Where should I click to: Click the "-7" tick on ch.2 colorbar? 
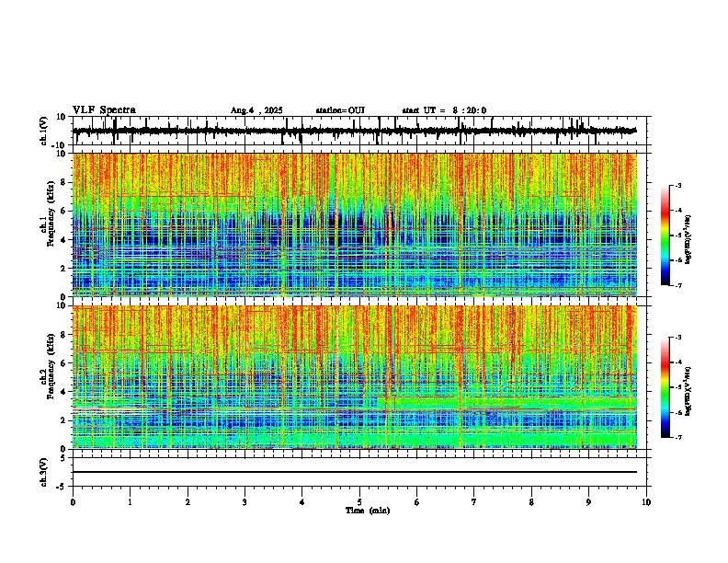677,438
